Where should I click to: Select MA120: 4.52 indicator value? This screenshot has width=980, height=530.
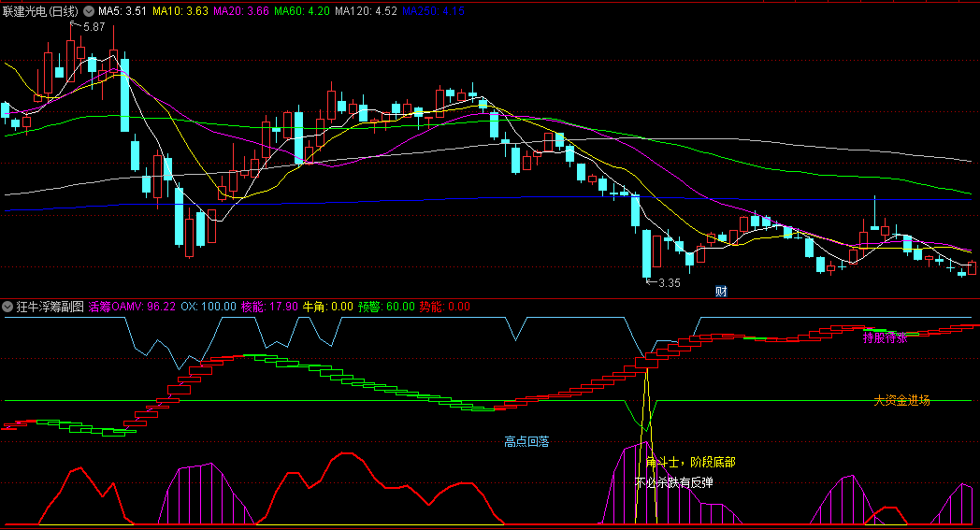click(x=366, y=10)
